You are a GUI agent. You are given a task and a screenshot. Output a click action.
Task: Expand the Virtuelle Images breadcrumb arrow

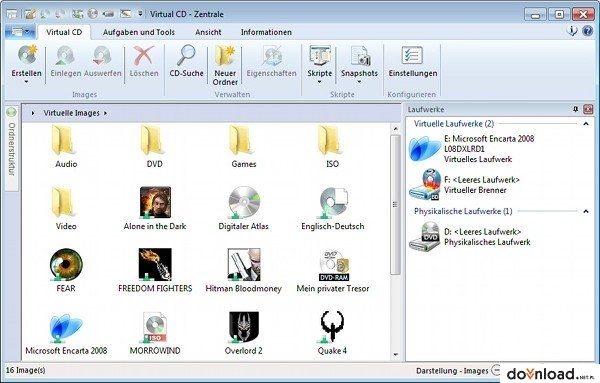coord(105,113)
